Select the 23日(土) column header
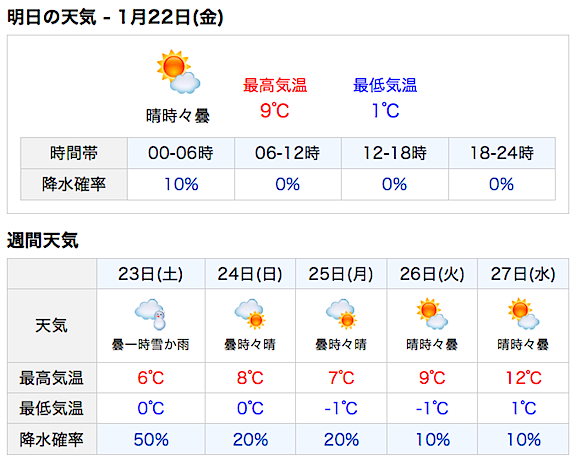This screenshot has height=461, width=576. click(x=151, y=274)
